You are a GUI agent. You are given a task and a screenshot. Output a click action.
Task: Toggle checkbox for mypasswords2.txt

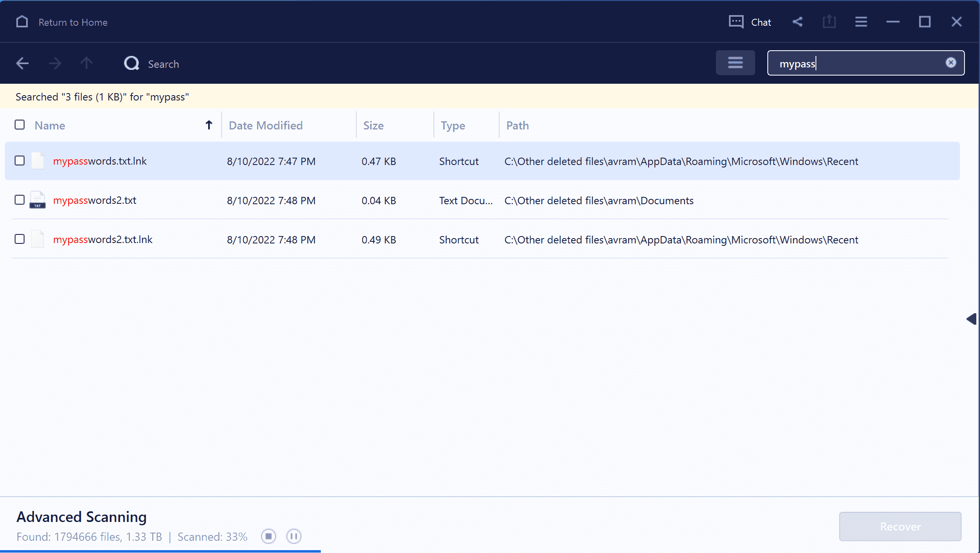click(x=20, y=200)
